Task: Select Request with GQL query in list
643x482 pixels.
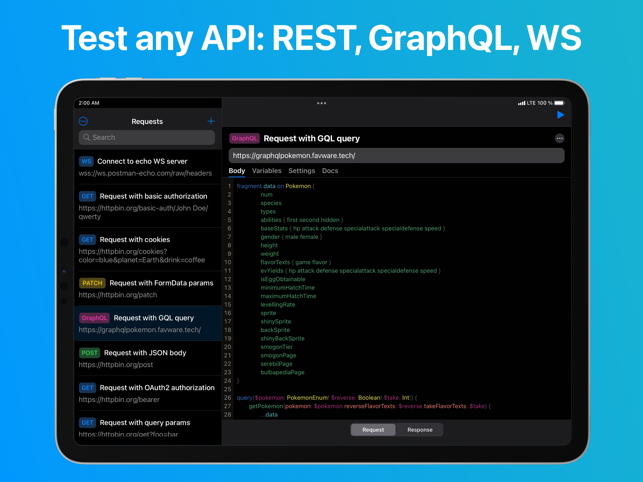Action: pyautogui.click(x=148, y=323)
